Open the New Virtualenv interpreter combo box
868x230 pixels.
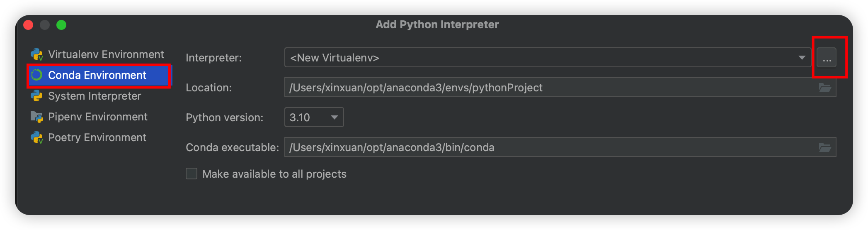[x=539, y=58]
